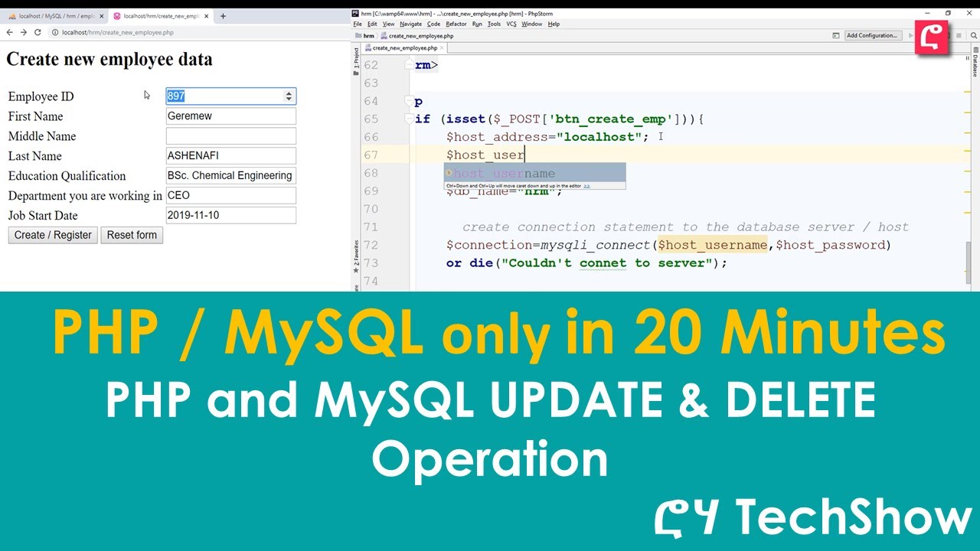980x551 pixels.
Task: Adjust Employee ID with the spinner arrows
Action: point(289,96)
